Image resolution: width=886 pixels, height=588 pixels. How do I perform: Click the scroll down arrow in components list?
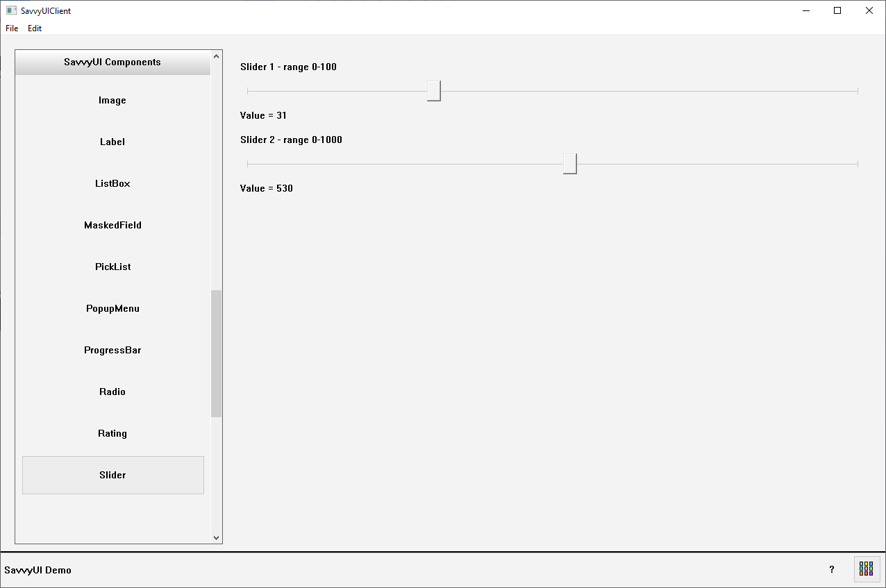click(x=216, y=537)
